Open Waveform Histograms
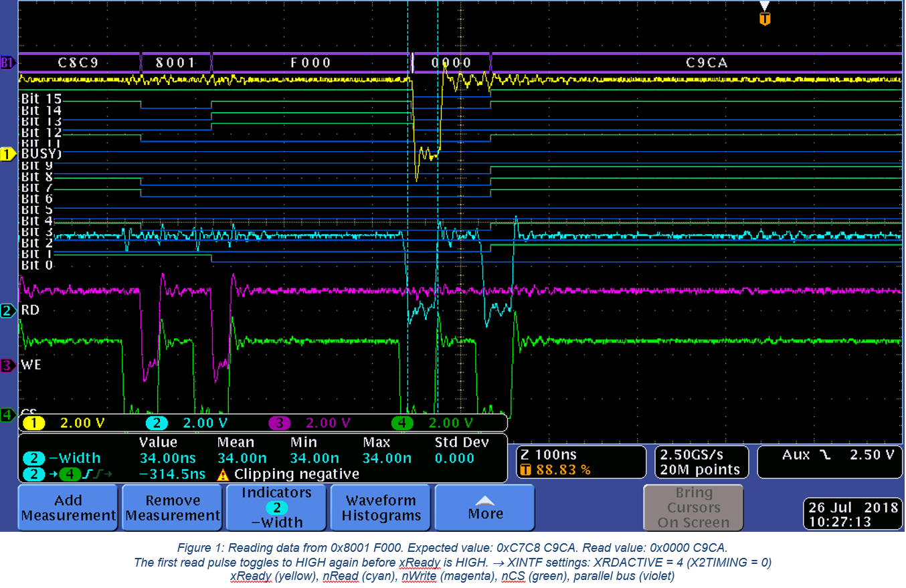The height and width of the screenshot is (588, 906). [x=379, y=508]
